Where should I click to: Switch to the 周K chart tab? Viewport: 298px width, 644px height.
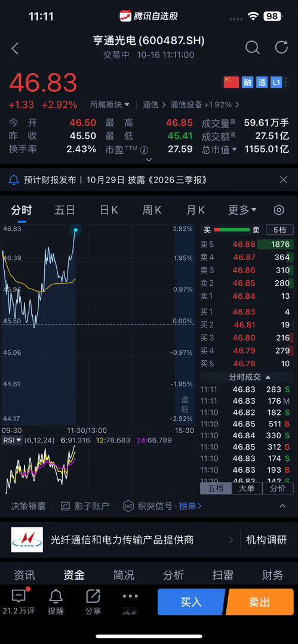click(152, 210)
